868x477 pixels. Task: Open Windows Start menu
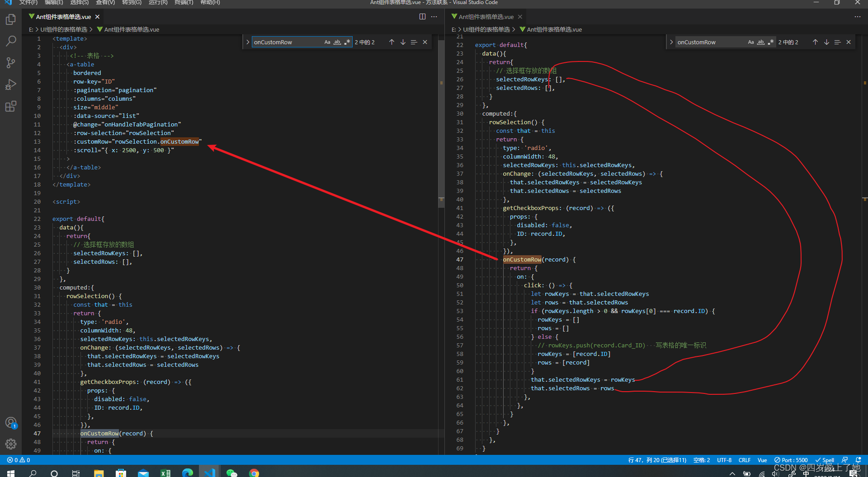tap(11, 473)
